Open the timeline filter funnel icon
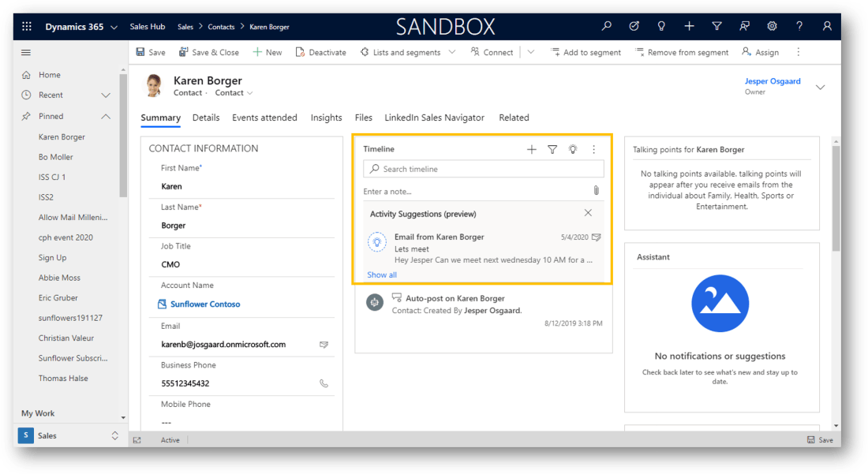Viewport: 868px width, 474px height. coord(552,149)
